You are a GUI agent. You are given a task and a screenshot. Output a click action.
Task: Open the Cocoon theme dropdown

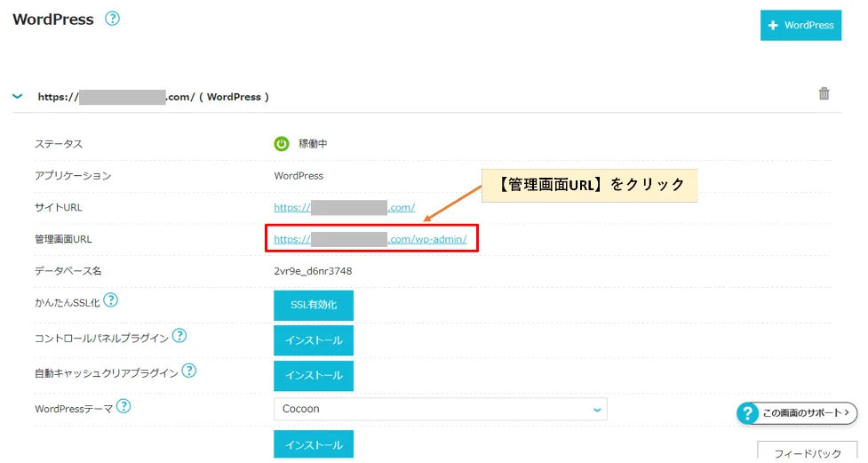tap(440, 409)
